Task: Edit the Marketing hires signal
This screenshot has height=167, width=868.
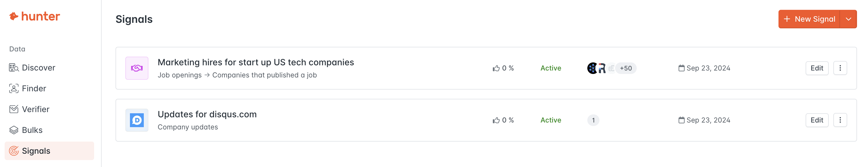Action: 817,68
